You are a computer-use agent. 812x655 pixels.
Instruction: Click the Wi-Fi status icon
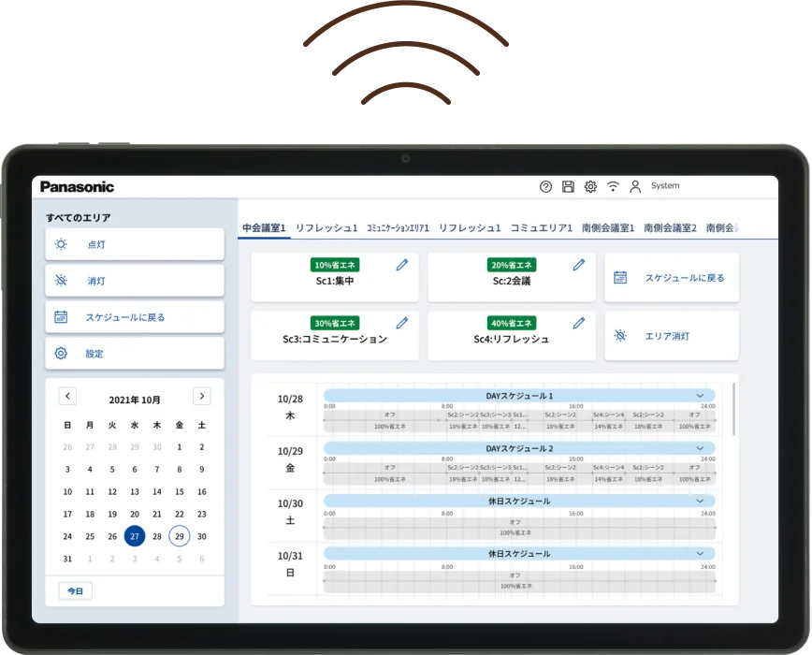pyautogui.click(x=613, y=186)
